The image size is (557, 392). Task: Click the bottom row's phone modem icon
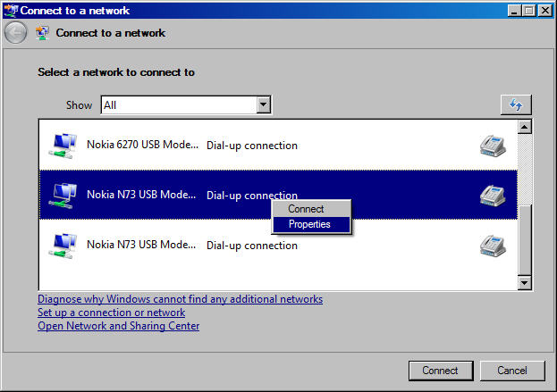tap(493, 245)
